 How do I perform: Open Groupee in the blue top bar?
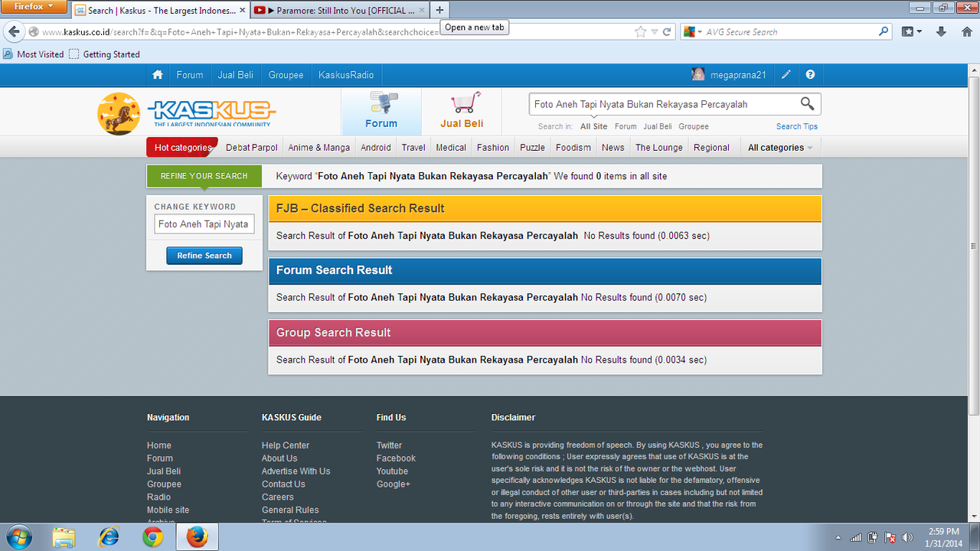[286, 75]
